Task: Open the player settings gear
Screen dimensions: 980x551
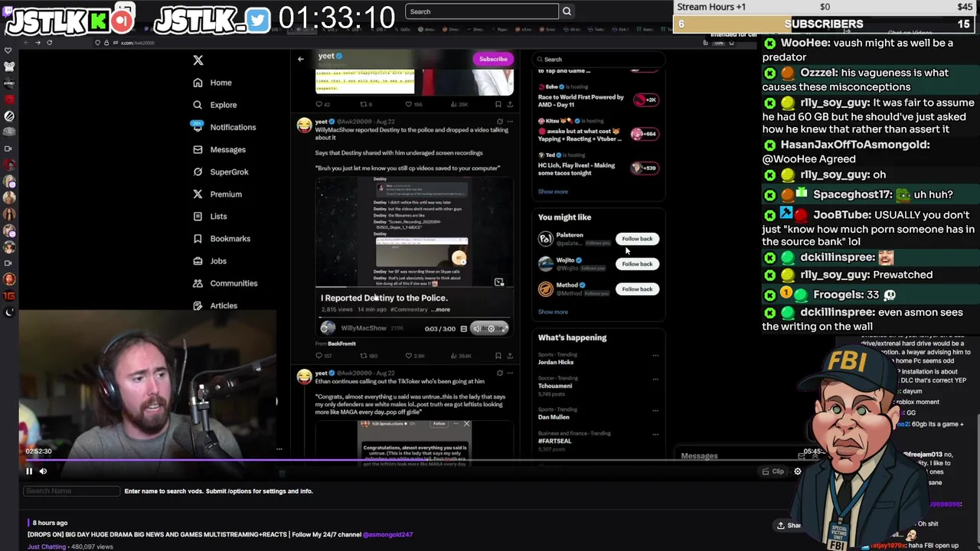Action: tap(798, 471)
